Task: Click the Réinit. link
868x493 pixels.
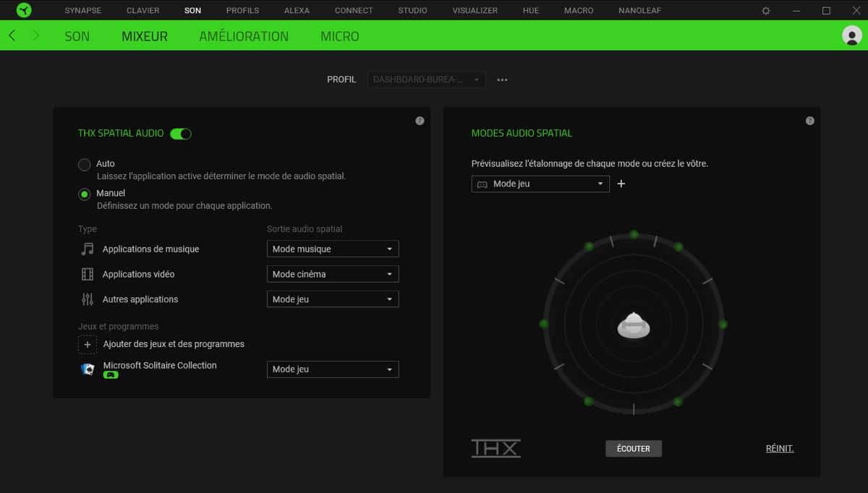Action: [780, 449]
